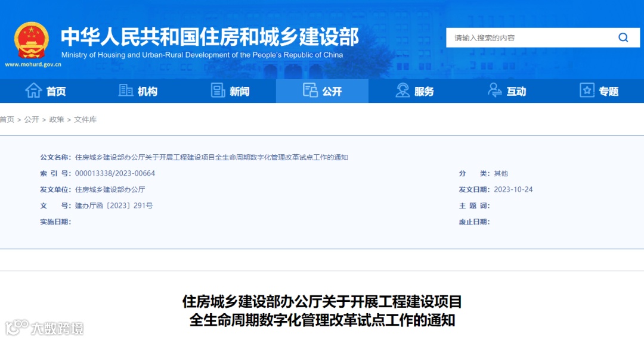Click the category value 其他
Screen dimensions: 644x340
pos(501,173)
